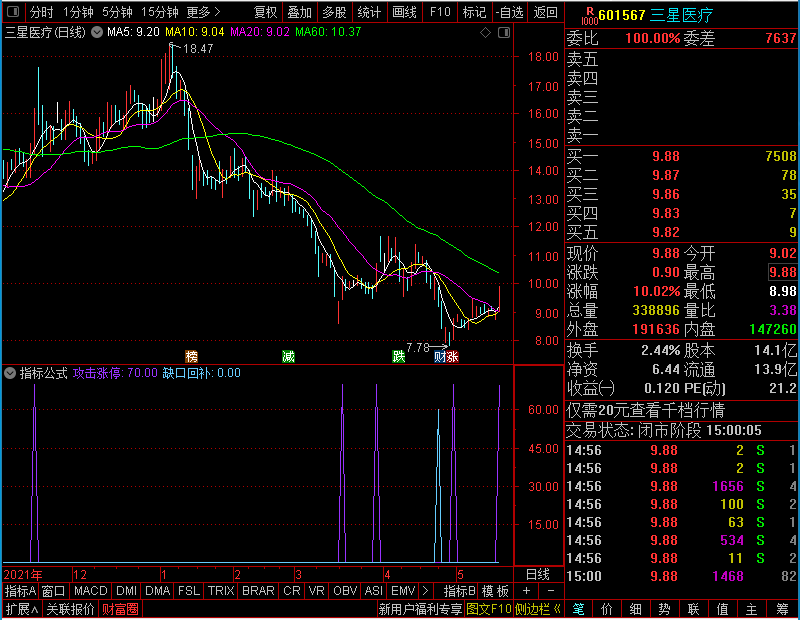Switch to TRIX indicator

pyautogui.click(x=221, y=591)
